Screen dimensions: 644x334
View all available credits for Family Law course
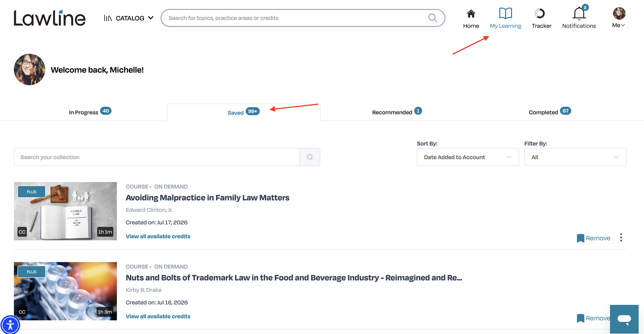pyautogui.click(x=158, y=236)
